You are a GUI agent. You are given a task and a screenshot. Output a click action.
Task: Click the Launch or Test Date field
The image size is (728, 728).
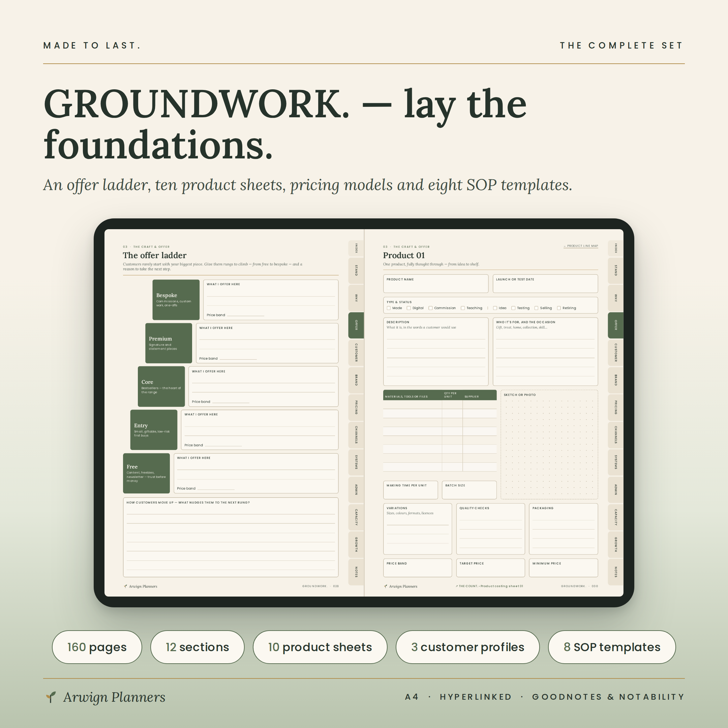[545, 284]
